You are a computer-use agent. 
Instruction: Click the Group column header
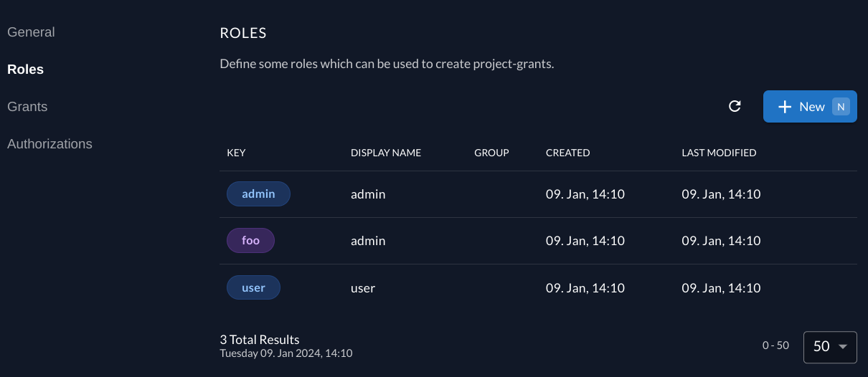tap(491, 153)
